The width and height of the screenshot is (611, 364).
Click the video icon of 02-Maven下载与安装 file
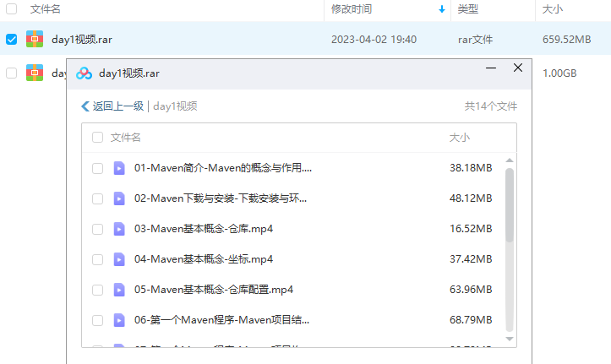coord(119,198)
